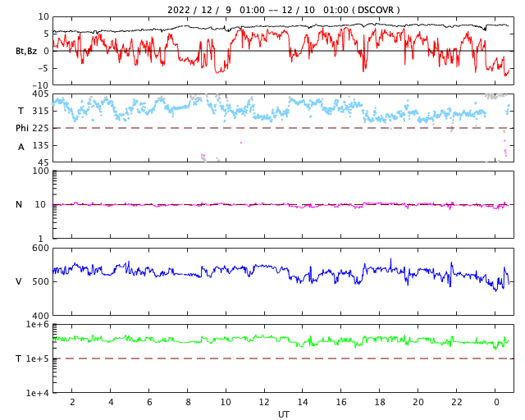Image resolution: width=525 pixels, height=420 pixels.
Task: Click the '22' hour label on x-axis
Action: click(456, 402)
